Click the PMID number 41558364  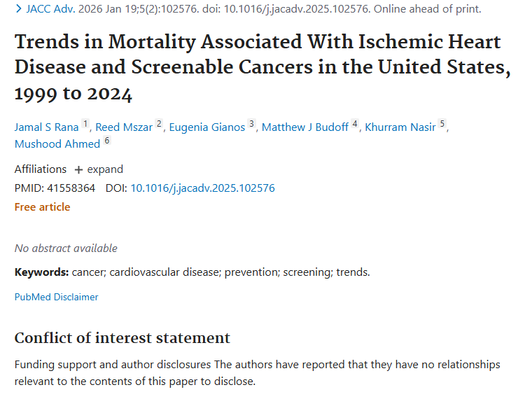pos(71,188)
